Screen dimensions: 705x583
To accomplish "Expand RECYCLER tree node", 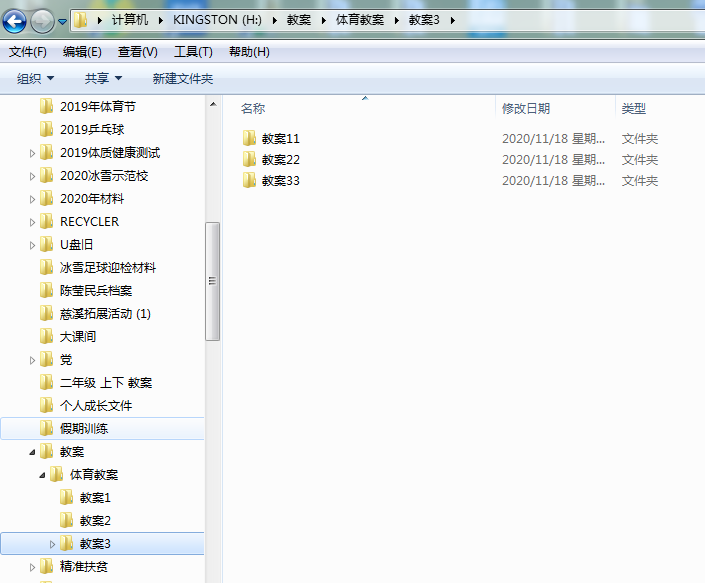I will [x=32, y=222].
